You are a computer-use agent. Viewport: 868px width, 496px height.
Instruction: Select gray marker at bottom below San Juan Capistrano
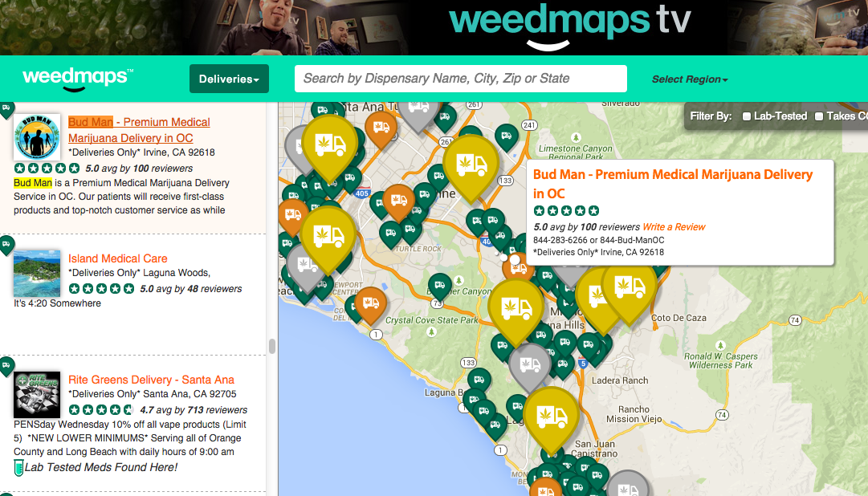click(626, 485)
